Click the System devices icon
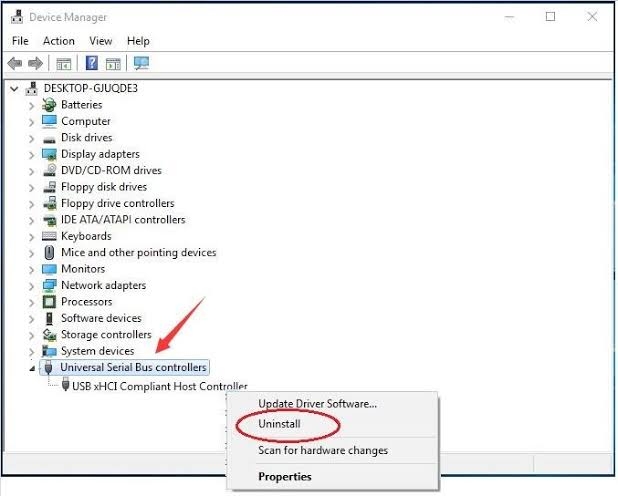Viewport: 618px width, 496px height. click(x=49, y=351)
